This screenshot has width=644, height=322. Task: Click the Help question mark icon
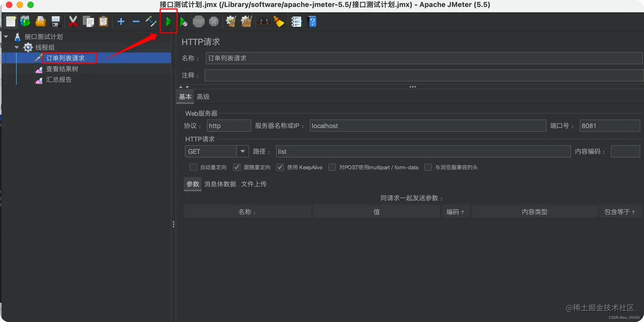pos(312,21)
